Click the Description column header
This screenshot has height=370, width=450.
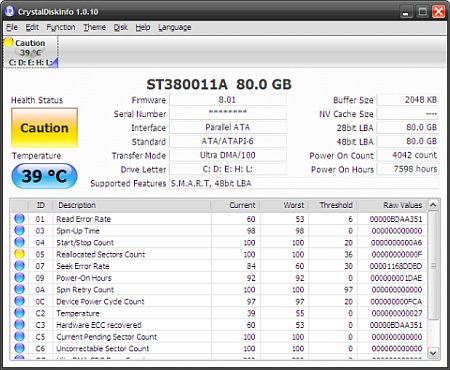(132, 205)
